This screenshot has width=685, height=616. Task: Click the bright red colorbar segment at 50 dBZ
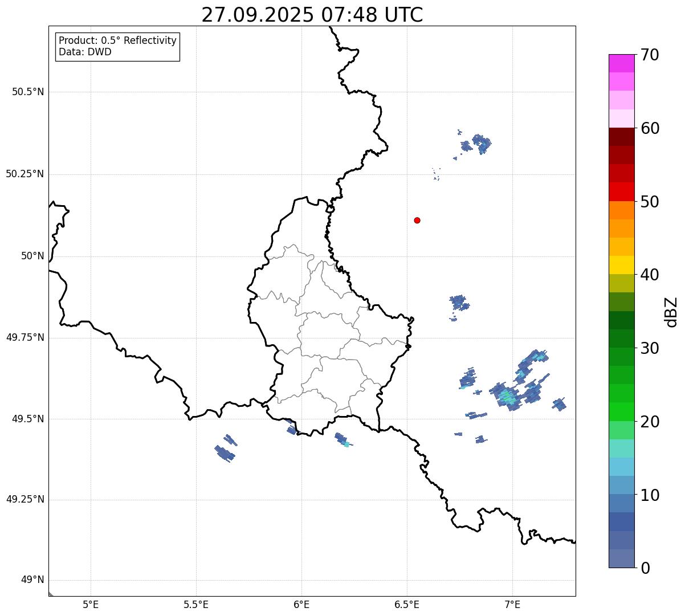[621, 192]
